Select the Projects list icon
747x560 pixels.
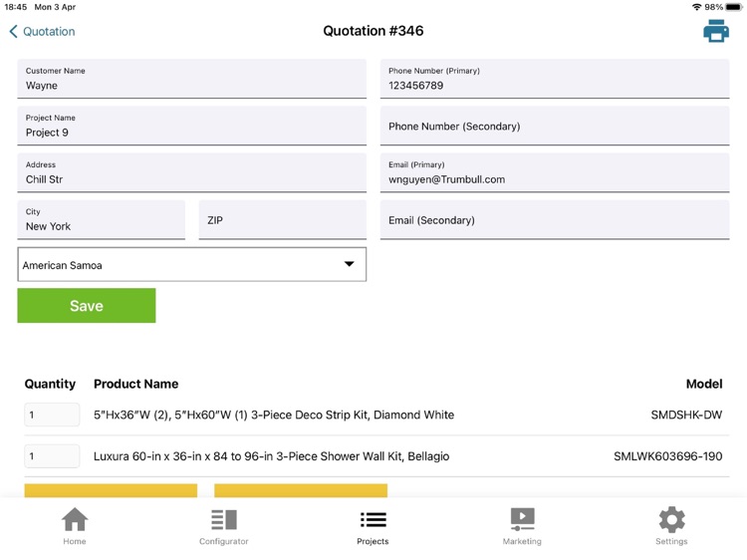click(373, 519)
